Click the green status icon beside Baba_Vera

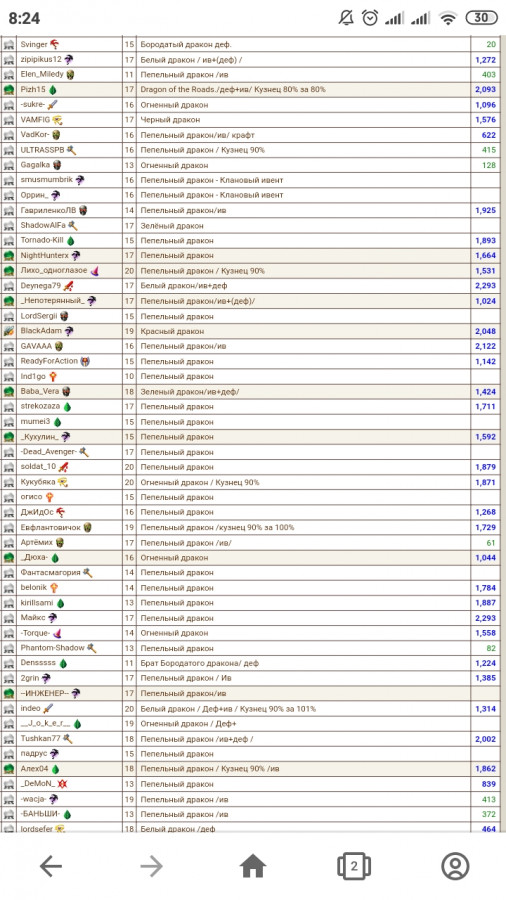click(x=9, y=391)
